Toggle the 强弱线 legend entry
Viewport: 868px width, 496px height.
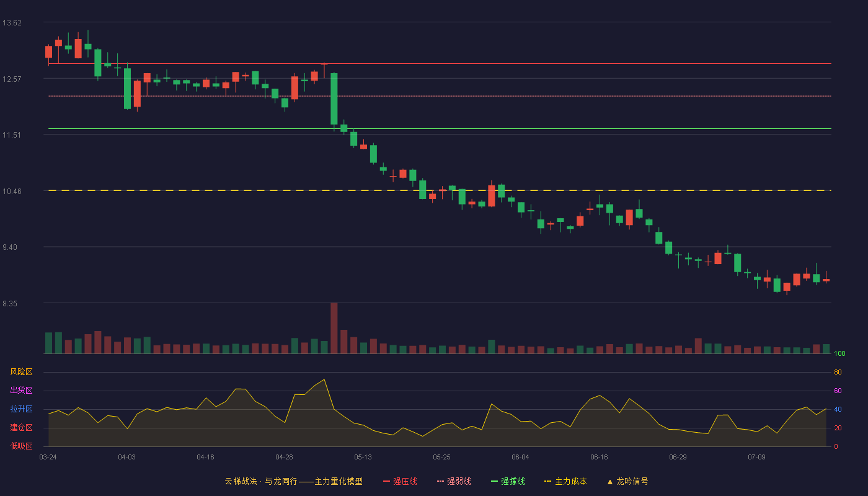[x=454, y=481]
